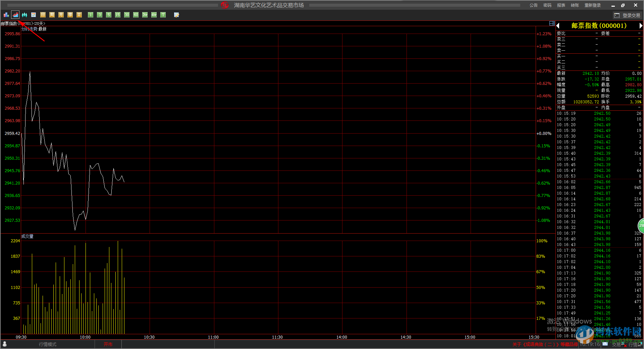Open the notes edit toolbar icon
The image size is (644, 349).
click(x=176, y=15)
